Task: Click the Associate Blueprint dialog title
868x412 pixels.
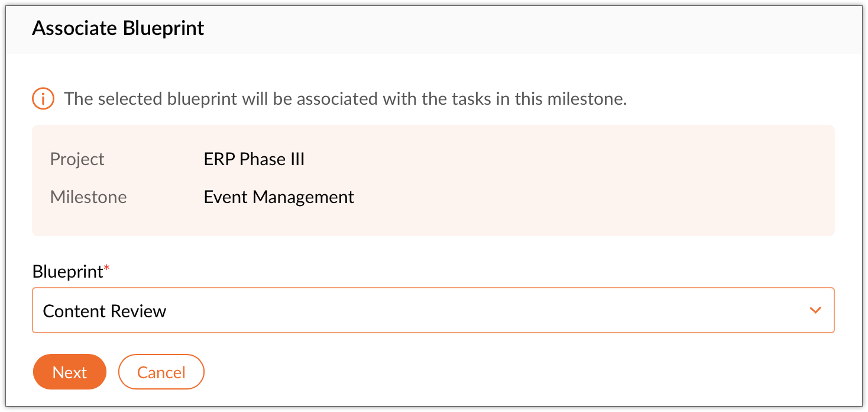Action: click(x=118, y=28)
